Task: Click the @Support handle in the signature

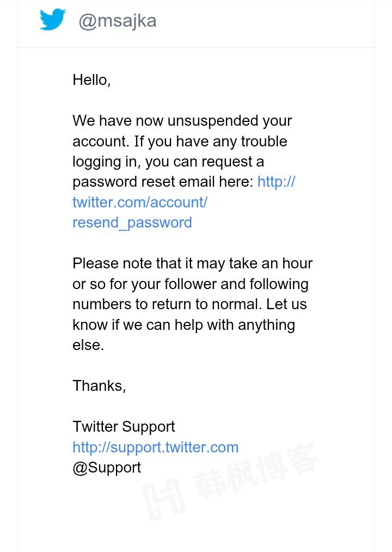Action: click(107, 468)
